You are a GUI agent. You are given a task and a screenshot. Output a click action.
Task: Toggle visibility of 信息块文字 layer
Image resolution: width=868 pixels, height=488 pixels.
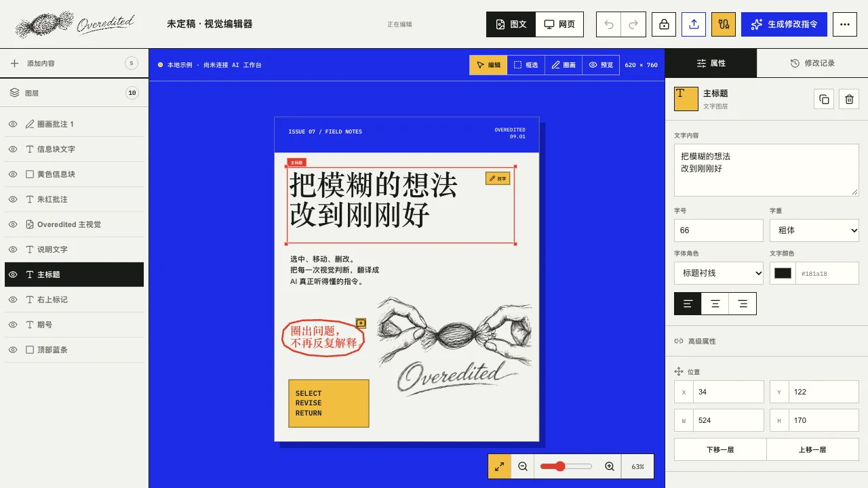13,149
